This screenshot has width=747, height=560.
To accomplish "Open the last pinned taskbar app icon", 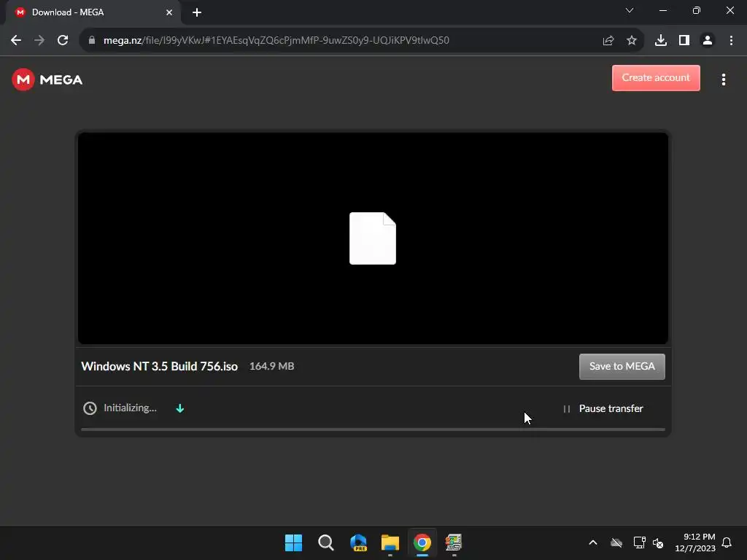I will [454, 542].
